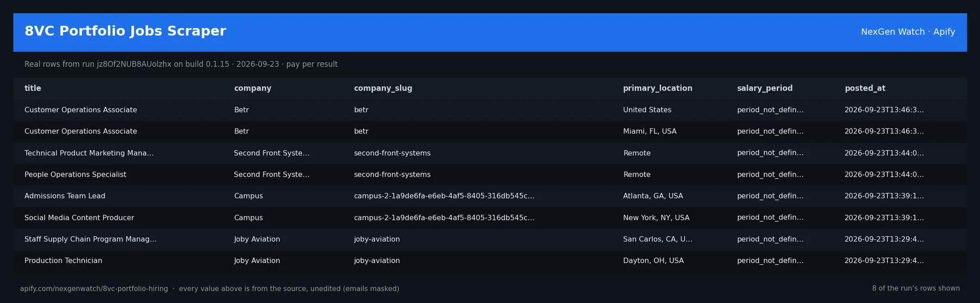The width and height of the screenshot is (980, 303).
Task: Select the title column header
Action: (x=33, y=88)
